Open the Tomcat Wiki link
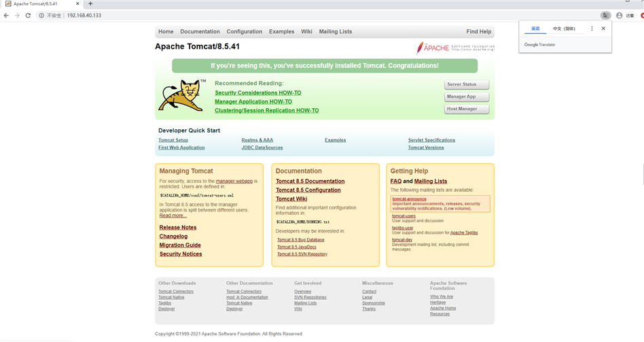 pos(291,199)
